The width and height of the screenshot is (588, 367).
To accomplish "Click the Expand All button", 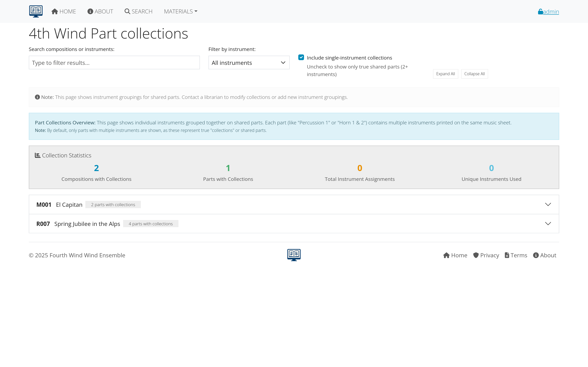I will tap(445, 74).
